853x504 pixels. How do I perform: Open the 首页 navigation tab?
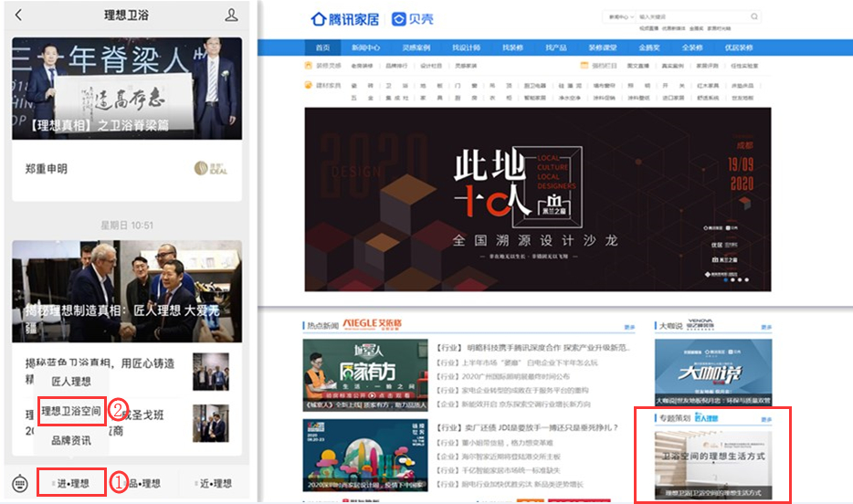[322, 47]
